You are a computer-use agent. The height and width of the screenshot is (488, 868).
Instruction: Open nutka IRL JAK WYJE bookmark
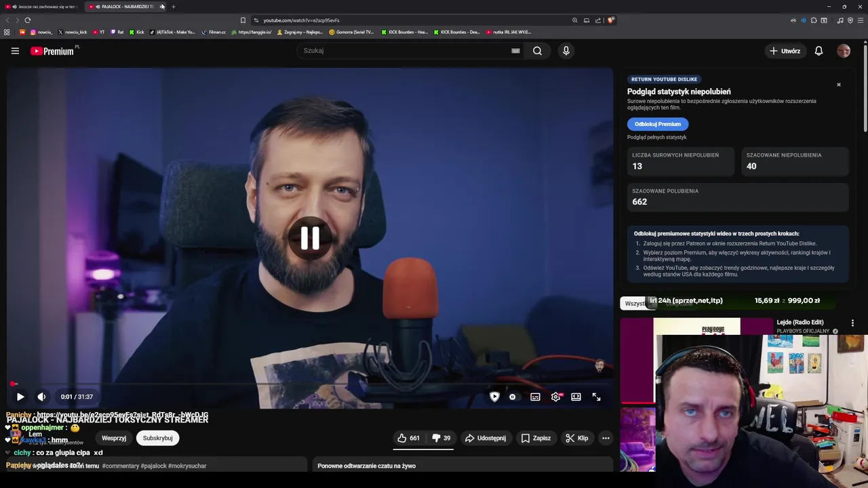tap(509, 32)
